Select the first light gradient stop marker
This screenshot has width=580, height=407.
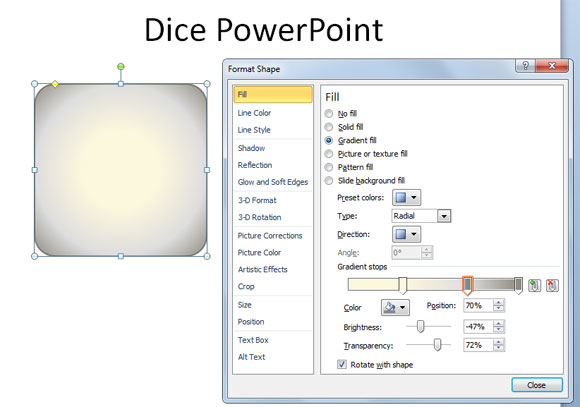tap(402, 285)
